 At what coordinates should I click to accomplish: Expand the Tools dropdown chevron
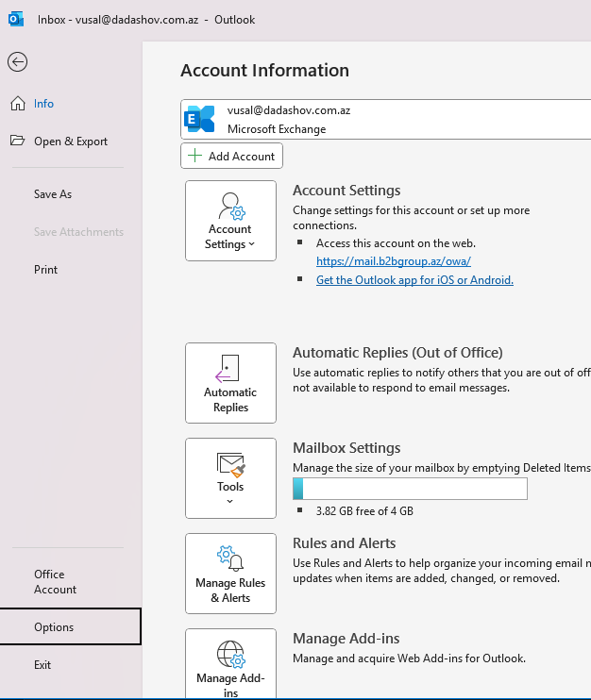tap(230, 501)
